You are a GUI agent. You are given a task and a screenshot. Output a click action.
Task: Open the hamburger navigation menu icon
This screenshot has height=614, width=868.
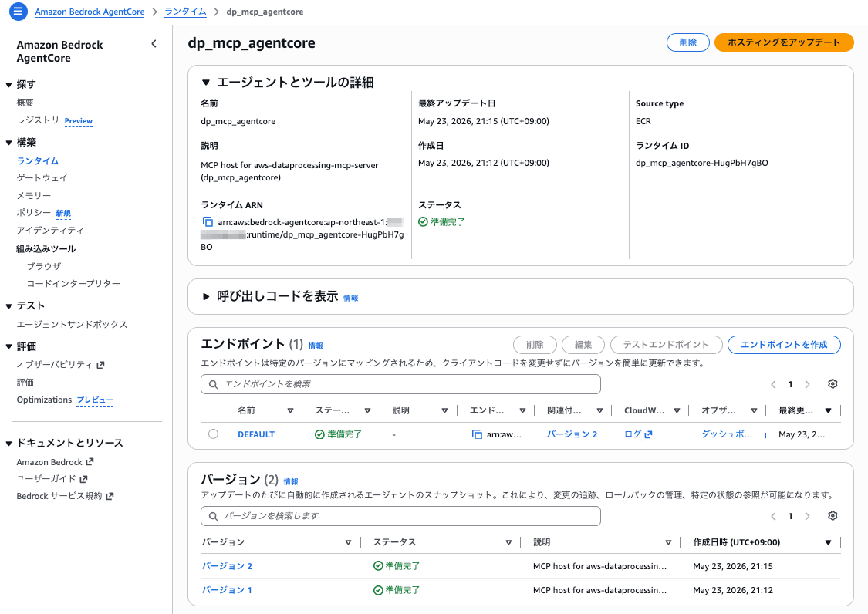pos(19,11)
